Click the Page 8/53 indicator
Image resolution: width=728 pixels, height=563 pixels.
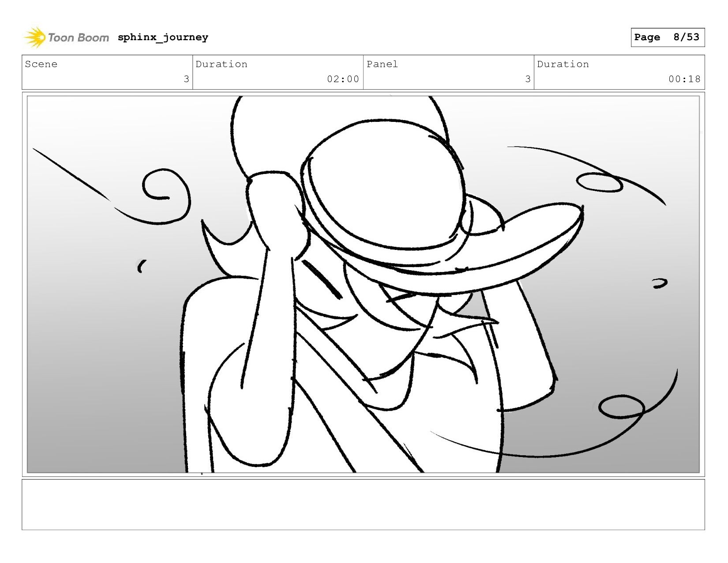click(x=667, y=37)
